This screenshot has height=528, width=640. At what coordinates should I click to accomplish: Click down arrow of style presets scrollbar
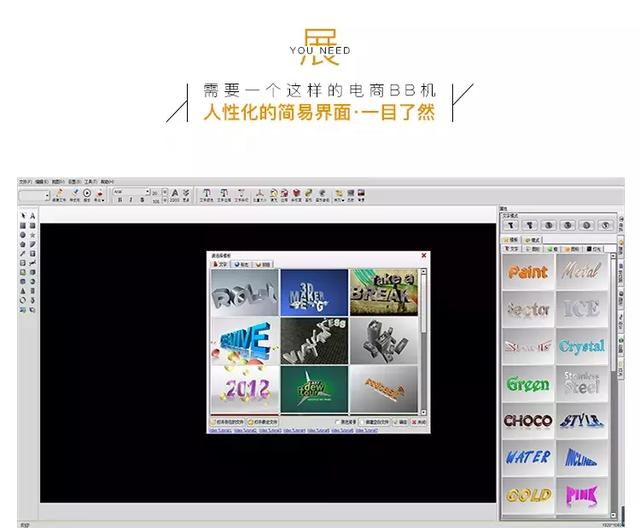coord(613,515)
